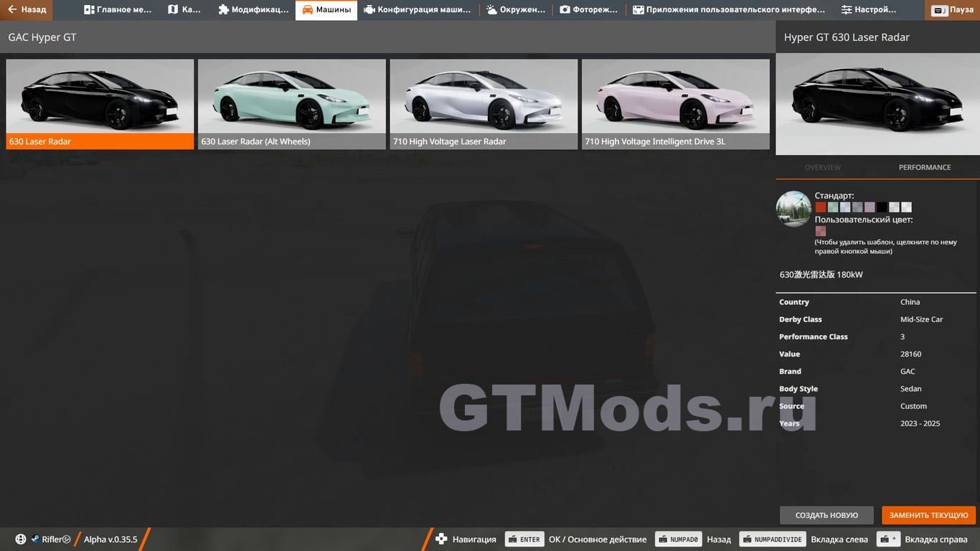Select the 710 High Voltage Laser Radar configuration
Image resolution: width=980 pixels, height=551 pixels.
[x=484, y=104]
